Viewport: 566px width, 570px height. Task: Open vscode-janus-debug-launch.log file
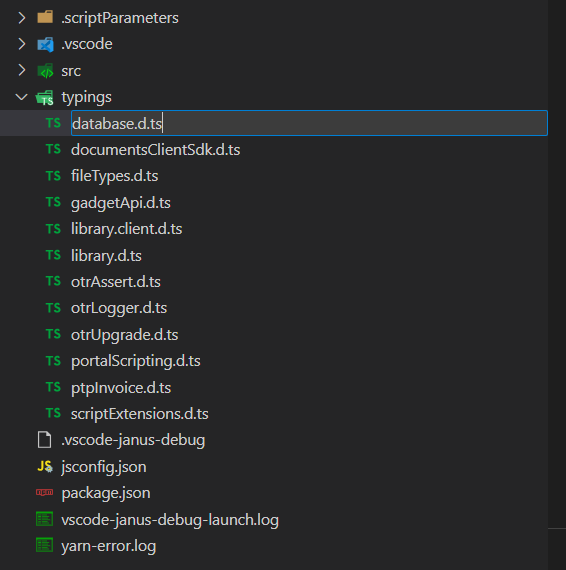pos(170,520)
